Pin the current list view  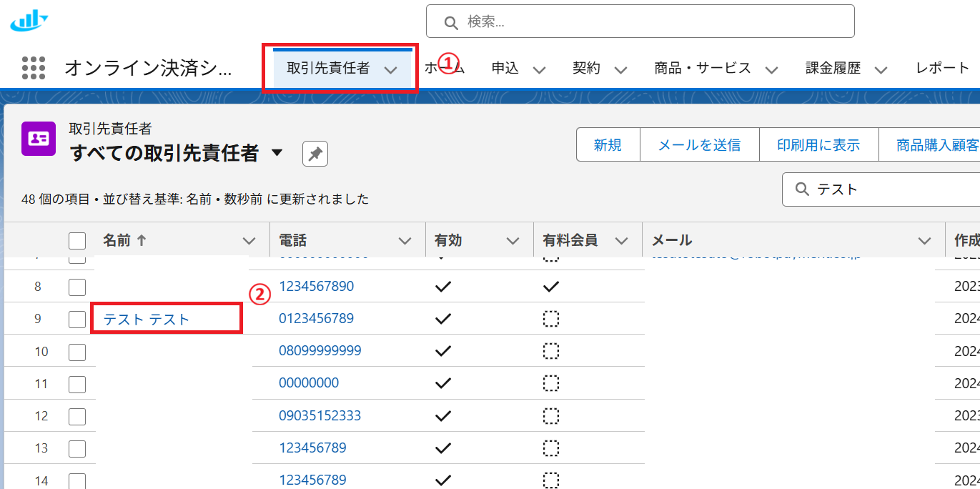315,154
